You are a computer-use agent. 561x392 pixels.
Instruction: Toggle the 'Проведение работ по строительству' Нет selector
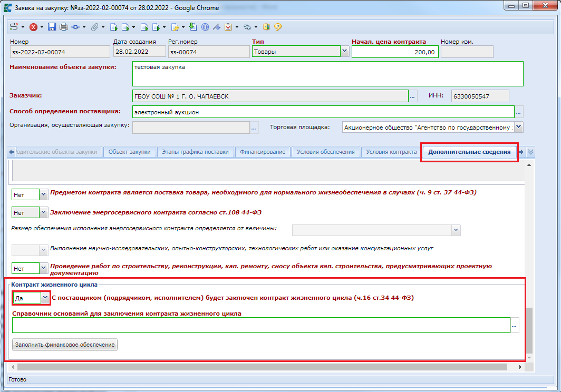[x=44, y=269]
